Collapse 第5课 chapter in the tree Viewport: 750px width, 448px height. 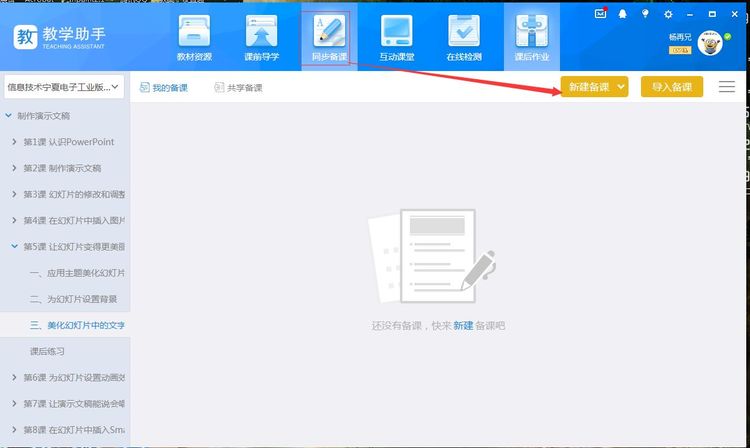(14, 246)
